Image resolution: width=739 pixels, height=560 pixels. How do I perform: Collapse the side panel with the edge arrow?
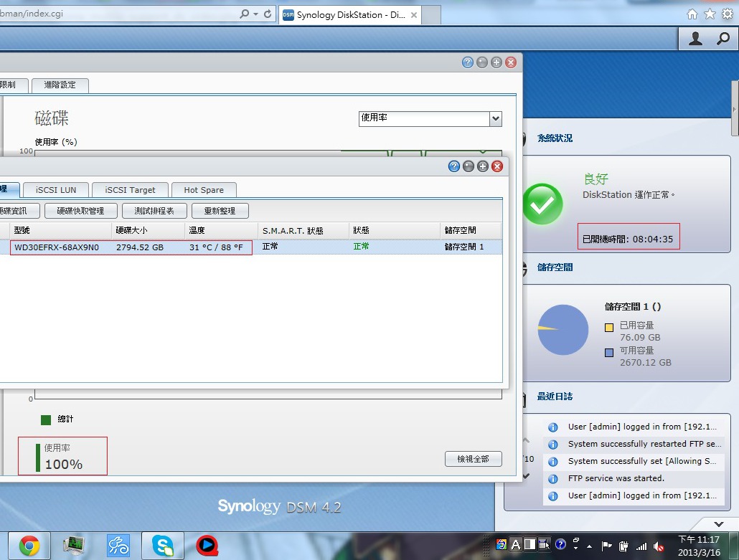click(x=734, y=109)
